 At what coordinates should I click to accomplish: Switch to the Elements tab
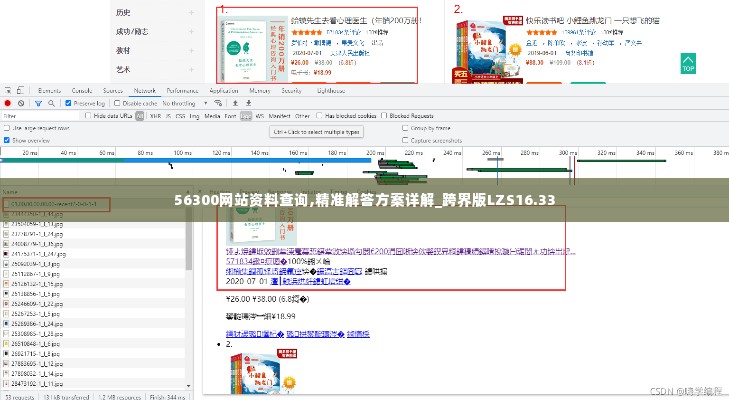(49, 91)
